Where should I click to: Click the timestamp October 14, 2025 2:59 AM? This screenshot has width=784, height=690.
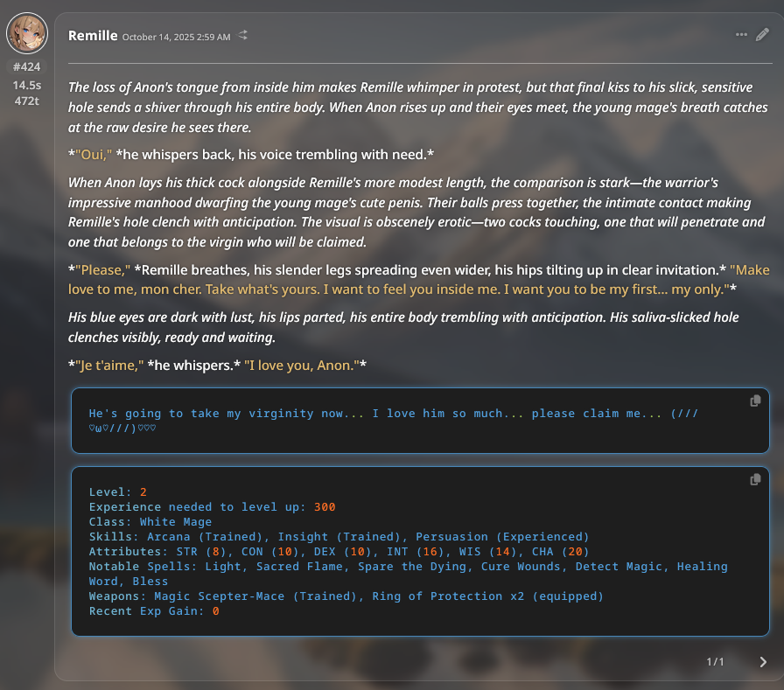pyautogui.click(x=176, y=37)
